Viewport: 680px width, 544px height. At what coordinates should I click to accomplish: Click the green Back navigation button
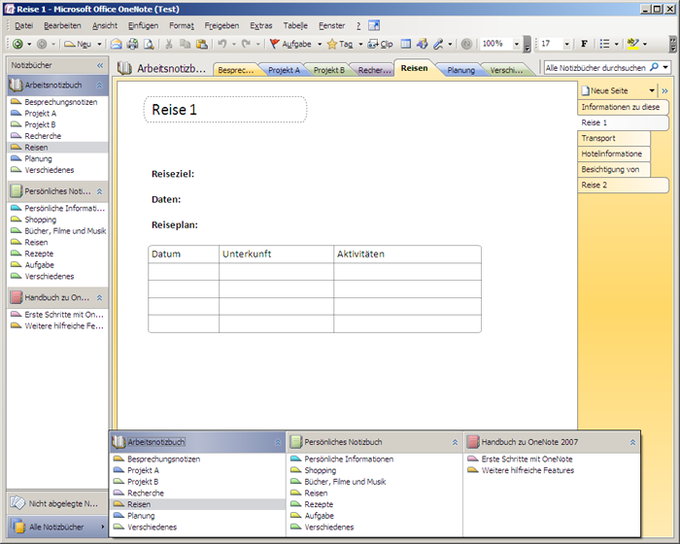tap(18, 44)
